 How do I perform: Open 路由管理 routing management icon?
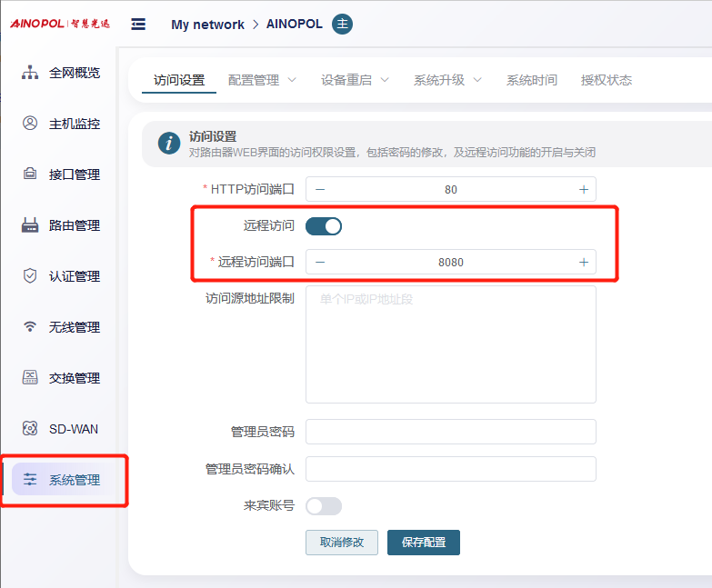point(30,225)
